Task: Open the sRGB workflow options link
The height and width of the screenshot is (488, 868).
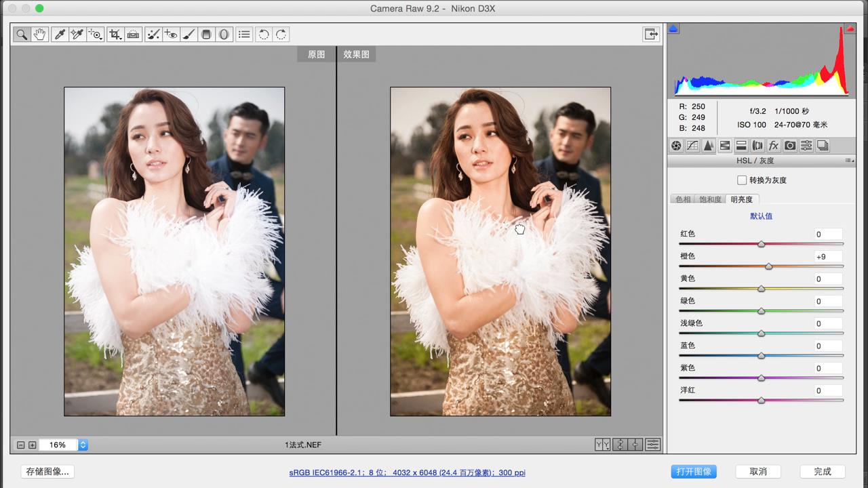Action: 407,472
